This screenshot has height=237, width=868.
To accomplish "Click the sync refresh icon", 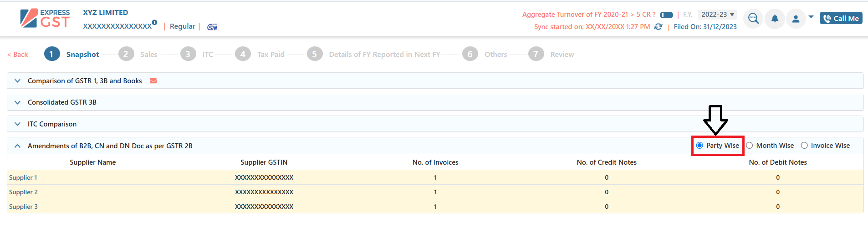I will (x=658, y=27).
